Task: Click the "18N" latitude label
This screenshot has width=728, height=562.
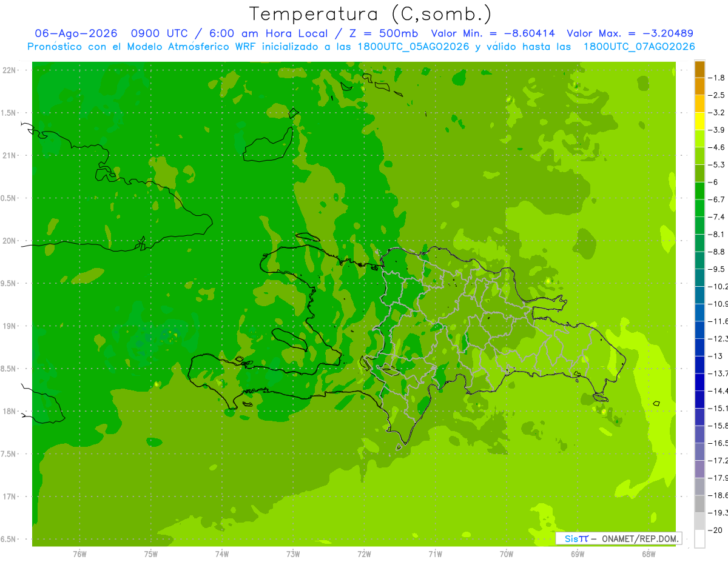Action: 10,411
